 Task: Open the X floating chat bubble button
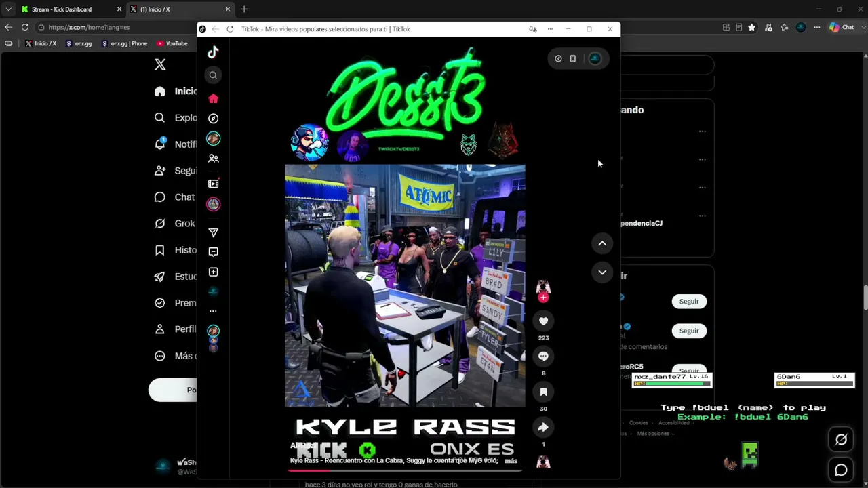841,470
